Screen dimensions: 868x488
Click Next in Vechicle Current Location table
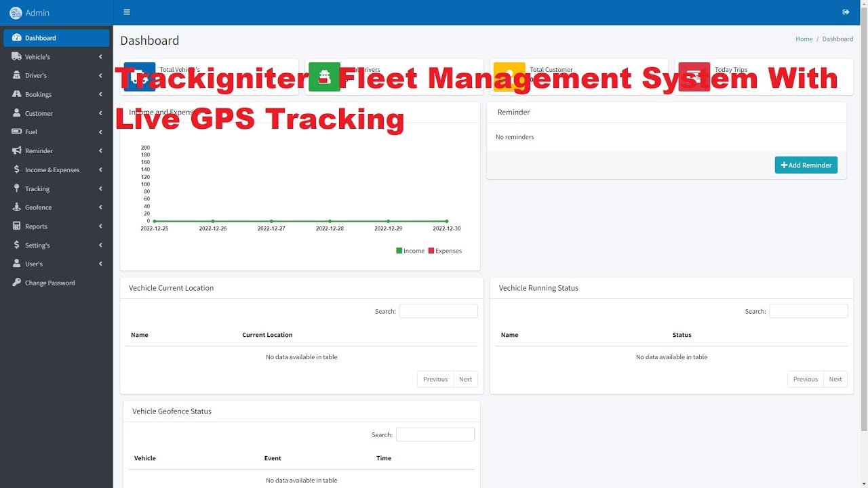tap(465, 379)
